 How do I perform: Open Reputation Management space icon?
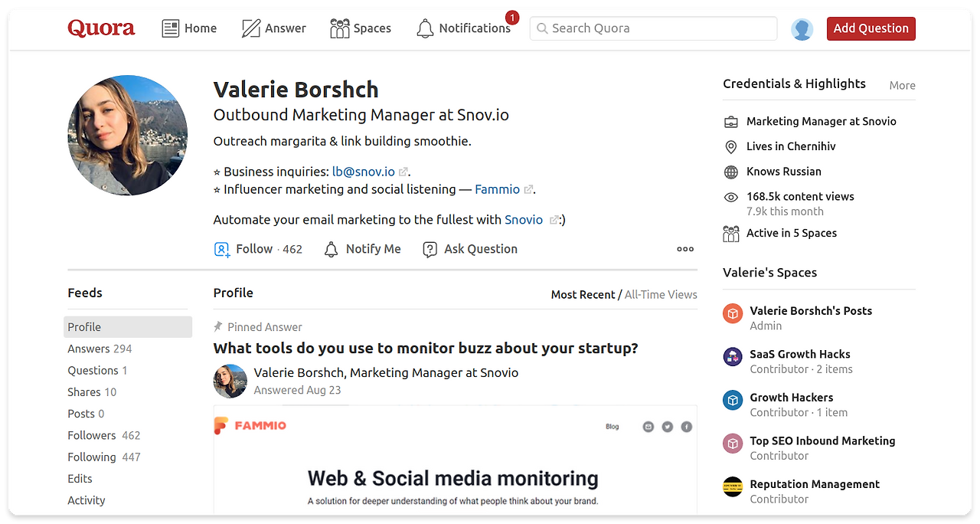point(733,486)
